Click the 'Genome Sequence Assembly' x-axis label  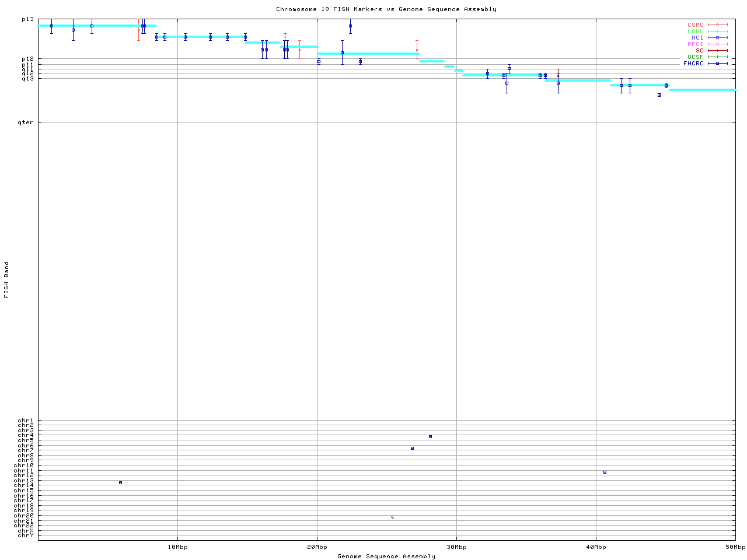coord(386,556)
